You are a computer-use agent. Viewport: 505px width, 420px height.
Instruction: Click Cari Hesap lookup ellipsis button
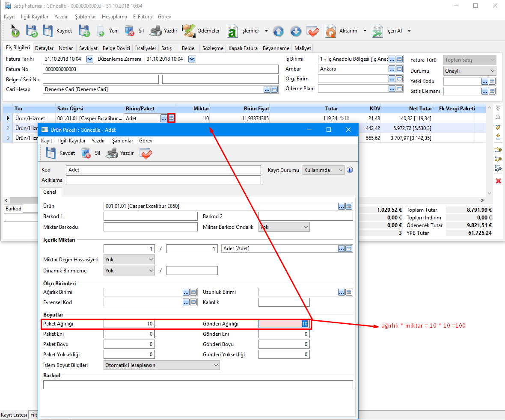tap(267, 89)
